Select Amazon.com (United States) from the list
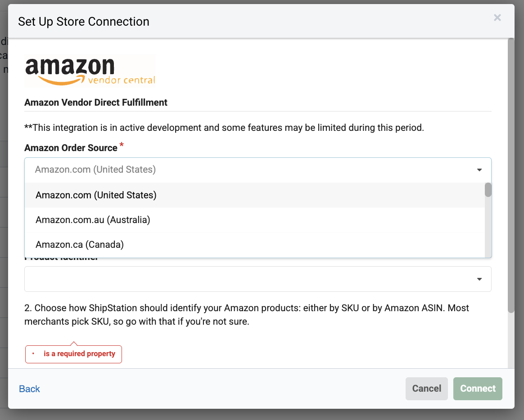The width and height of the screenshot is (524, 420). [95, 195]
